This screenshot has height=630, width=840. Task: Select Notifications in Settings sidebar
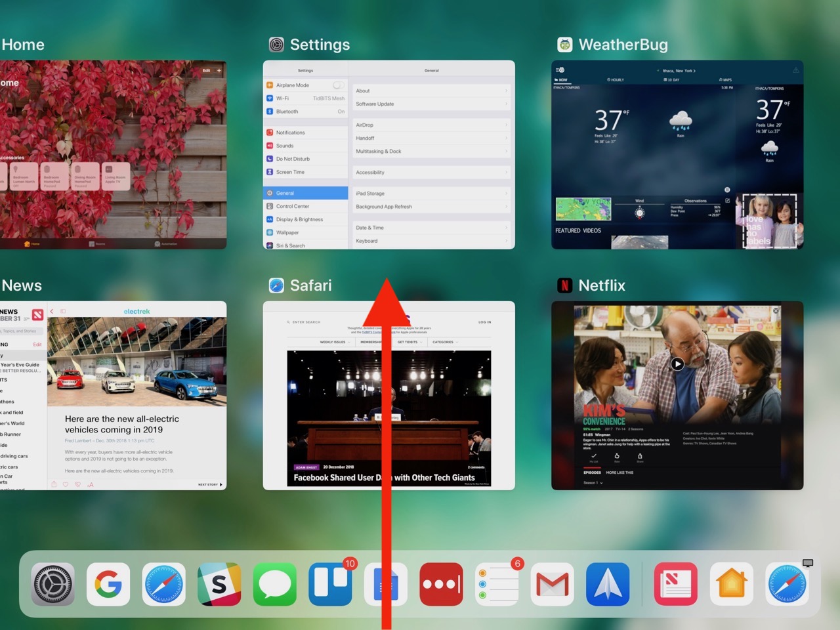tap(306, 133)
